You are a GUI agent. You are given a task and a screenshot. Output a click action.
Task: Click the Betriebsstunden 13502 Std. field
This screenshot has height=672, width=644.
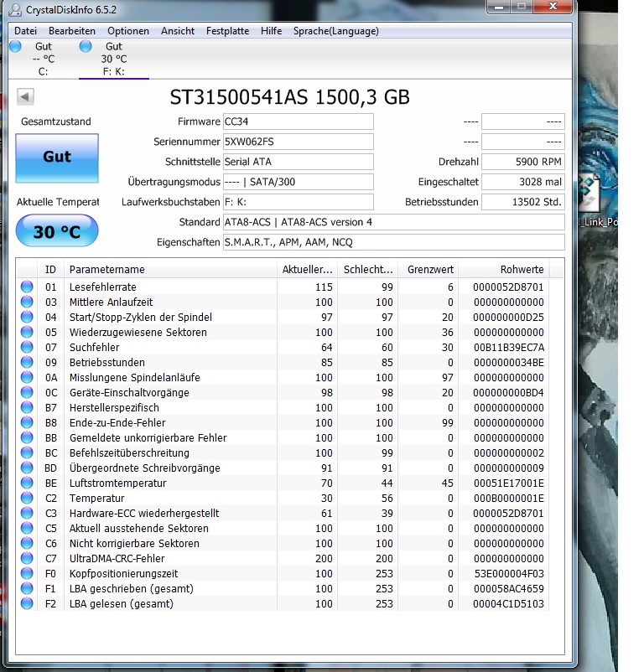(523, 202)
